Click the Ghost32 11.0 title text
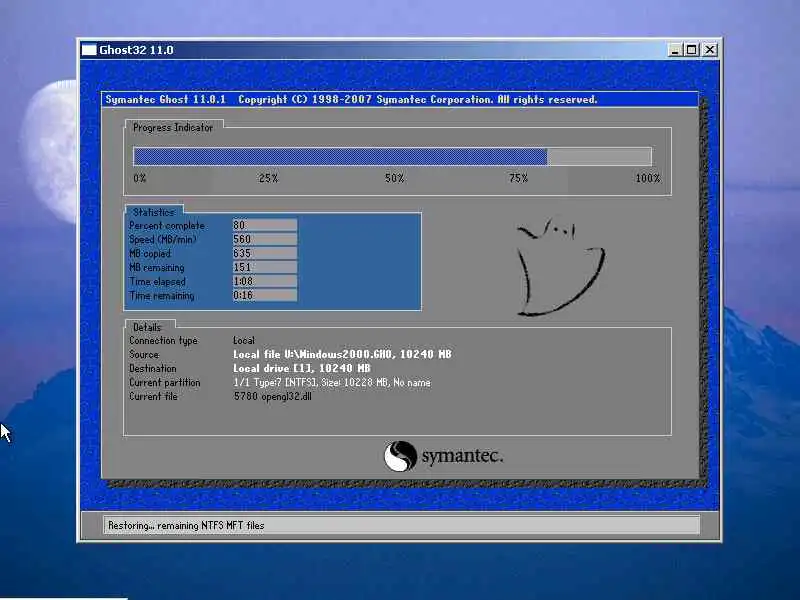The height and width of the screenshot is (600, 800). (136, 50)
